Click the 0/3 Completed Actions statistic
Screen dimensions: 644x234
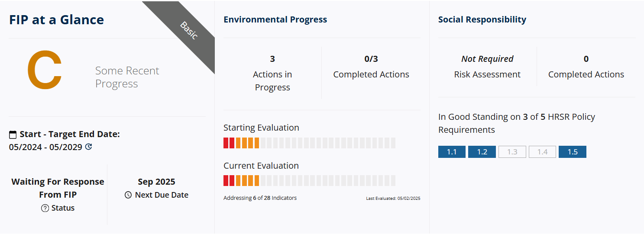coord(371,67)
